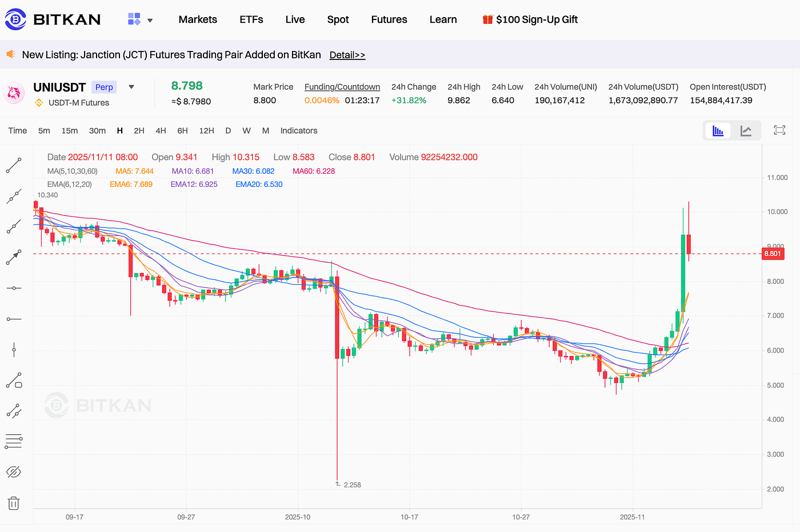Image resolution: width=800 pixels, height=532 pixels.
Task: Click the MA(5,10,30,60) indicator label
Action: pyautogui.click(x=73, y=171)
